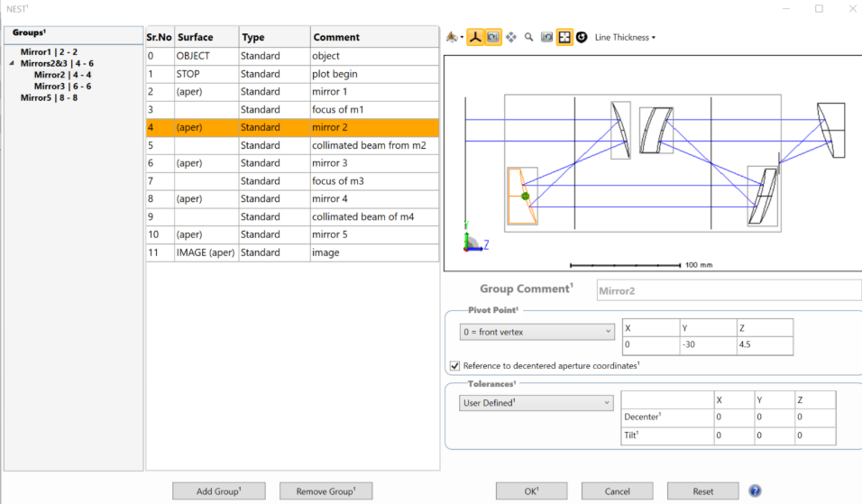Screen dimensions: 862x504
Task: Toggle Reference to decentered aperture coordinates checkbox
Action: point(455,366)
